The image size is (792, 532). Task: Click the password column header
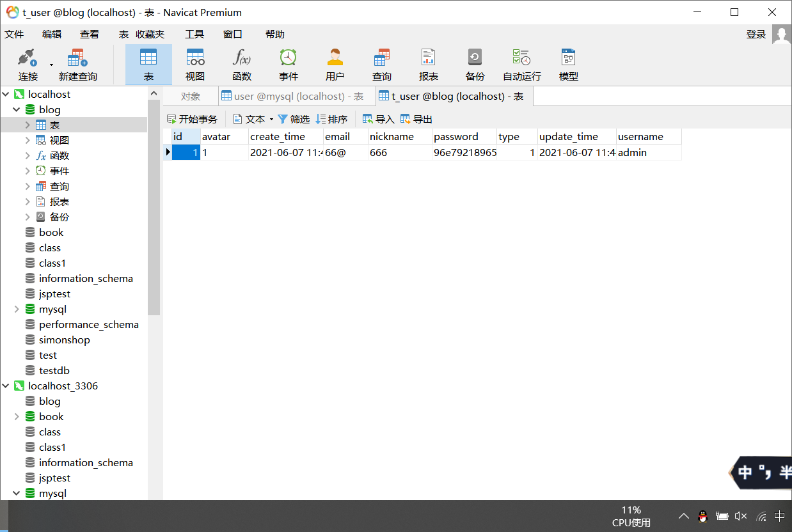click(x=464, y=136)
